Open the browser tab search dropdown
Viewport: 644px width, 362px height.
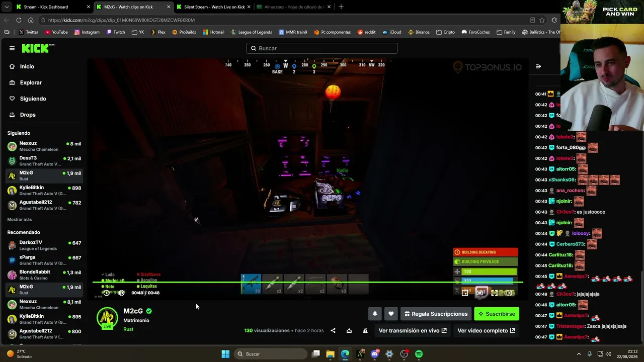[6, 7]
